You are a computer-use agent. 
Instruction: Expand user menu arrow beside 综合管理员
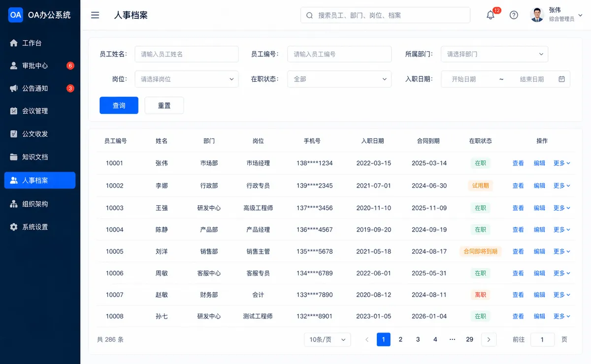pyautogui.click(x=580, y=15)
